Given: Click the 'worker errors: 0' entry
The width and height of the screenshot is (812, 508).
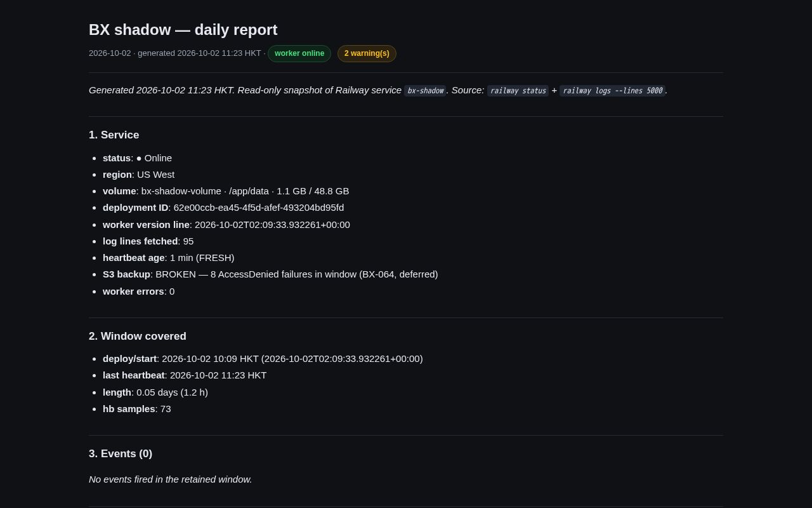Looking at the screenshot, I should coord(138,291).
